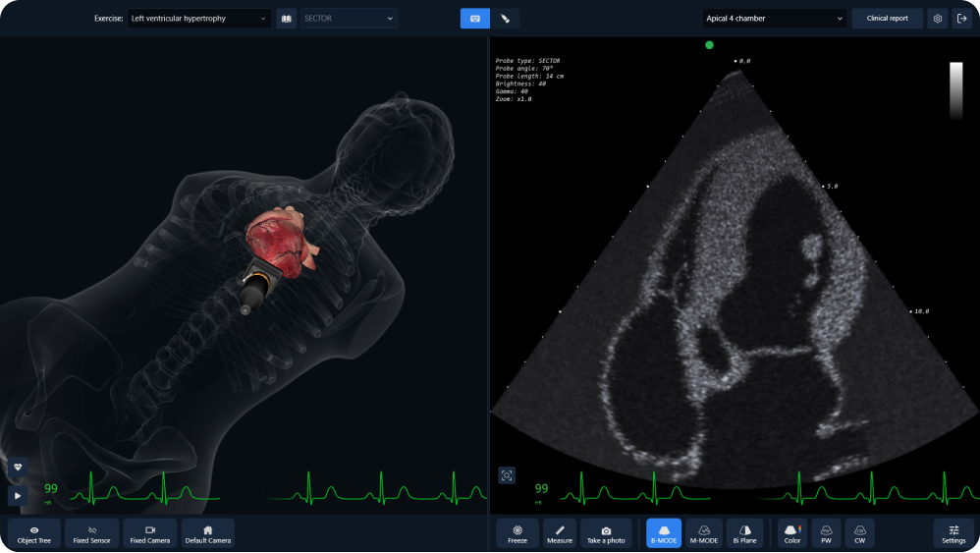Take a photo of the scan

[606, 533]
